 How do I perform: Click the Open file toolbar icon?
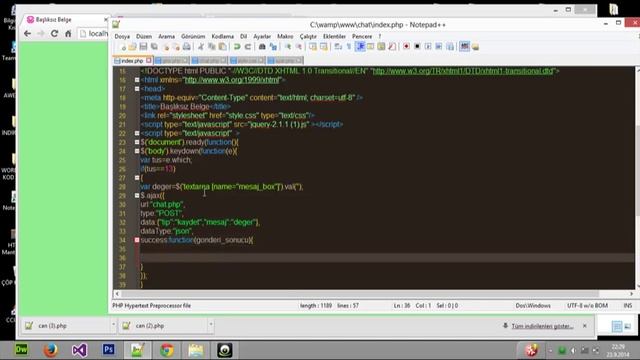tap(133, 47)
